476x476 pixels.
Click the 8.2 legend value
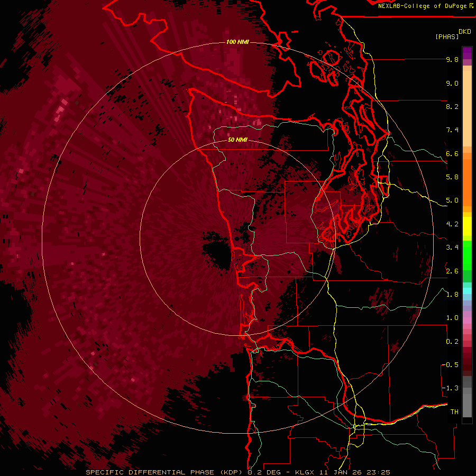[452, 106]
